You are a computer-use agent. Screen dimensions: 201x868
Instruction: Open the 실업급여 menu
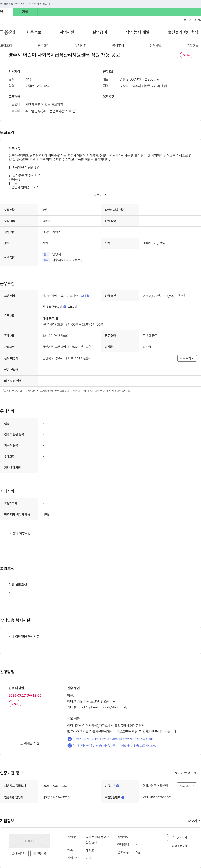pos(100,32)
